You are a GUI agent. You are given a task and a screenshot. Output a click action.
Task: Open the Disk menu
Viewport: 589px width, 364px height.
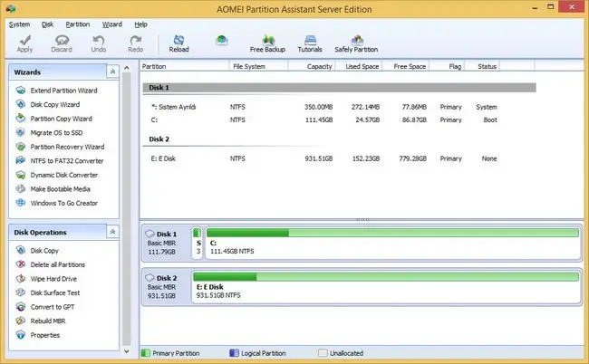tap(47, 24)
